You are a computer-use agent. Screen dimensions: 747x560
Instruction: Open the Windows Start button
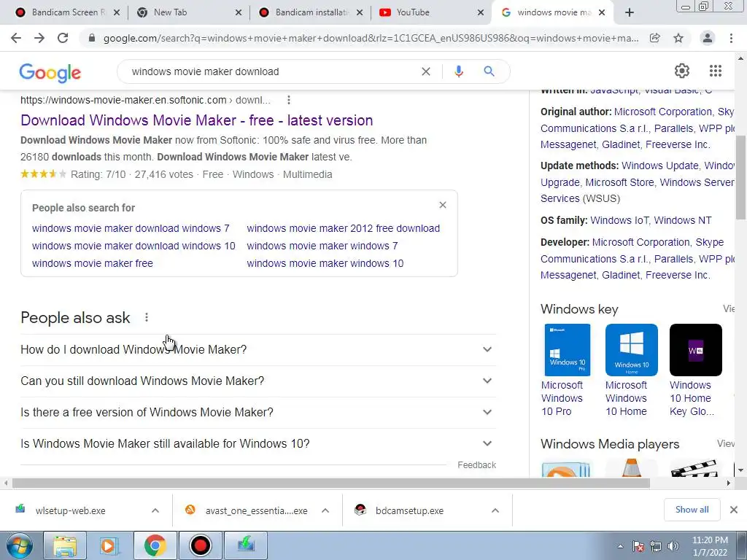[x=20, y=545]
